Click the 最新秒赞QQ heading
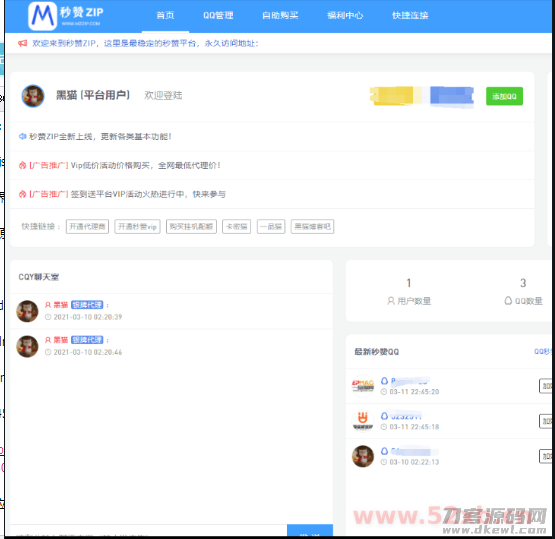 click(377, 351)
